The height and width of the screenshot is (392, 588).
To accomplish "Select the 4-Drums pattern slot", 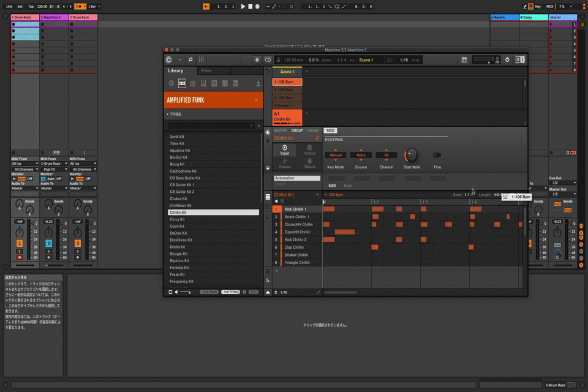I will click(x=282, y=105).
